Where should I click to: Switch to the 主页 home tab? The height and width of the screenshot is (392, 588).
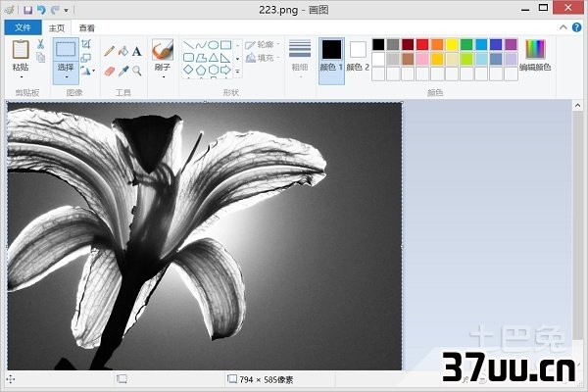[x=57, y=27]
